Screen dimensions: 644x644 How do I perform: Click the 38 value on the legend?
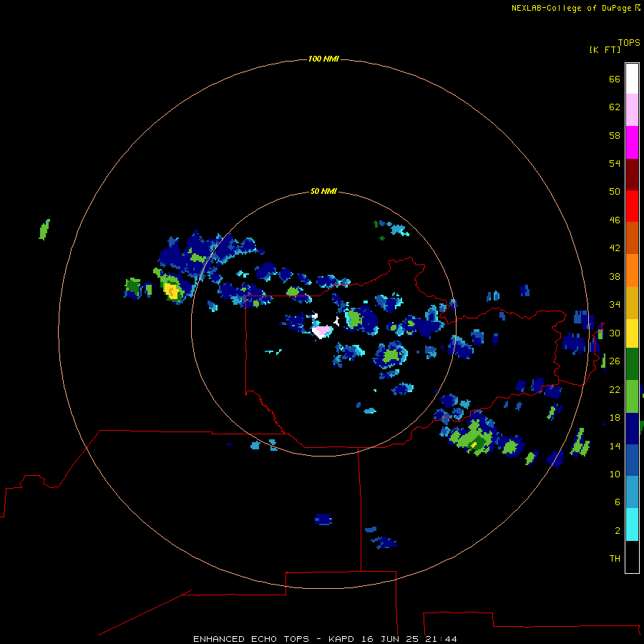point(615,277)
